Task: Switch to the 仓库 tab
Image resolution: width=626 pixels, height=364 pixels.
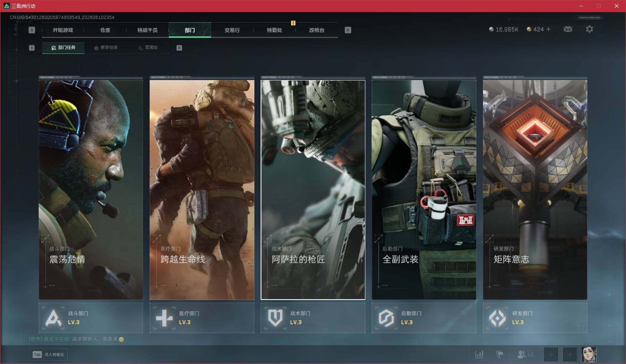Action: (105, 30)
